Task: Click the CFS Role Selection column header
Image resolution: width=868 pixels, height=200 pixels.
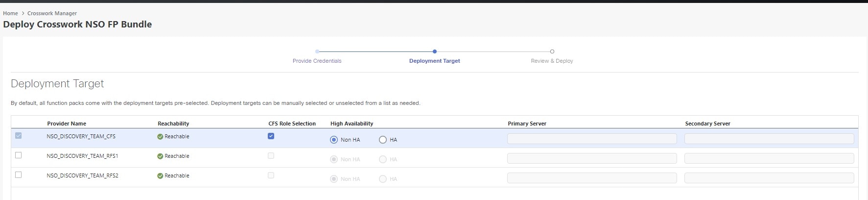Action: [292, 124]
